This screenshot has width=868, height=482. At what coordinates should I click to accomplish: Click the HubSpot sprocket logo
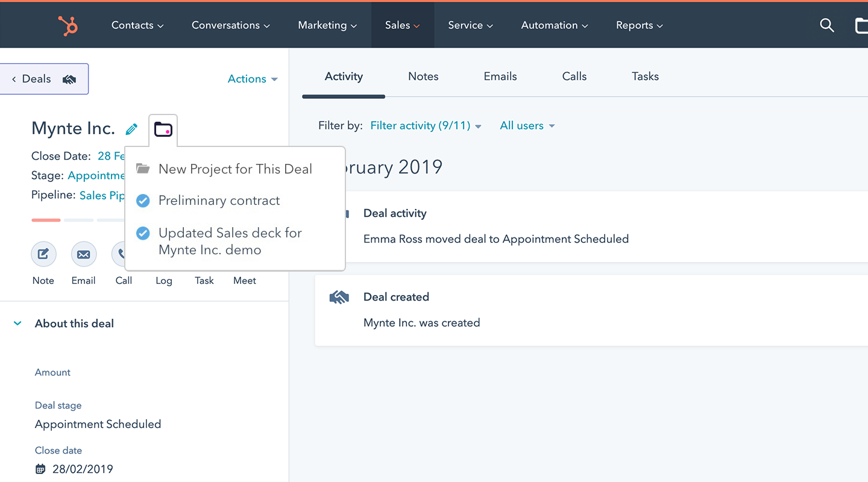point(68,26)
